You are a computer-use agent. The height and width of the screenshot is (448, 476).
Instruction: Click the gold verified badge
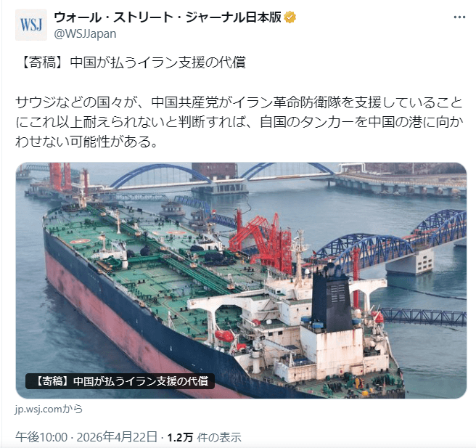290,17
